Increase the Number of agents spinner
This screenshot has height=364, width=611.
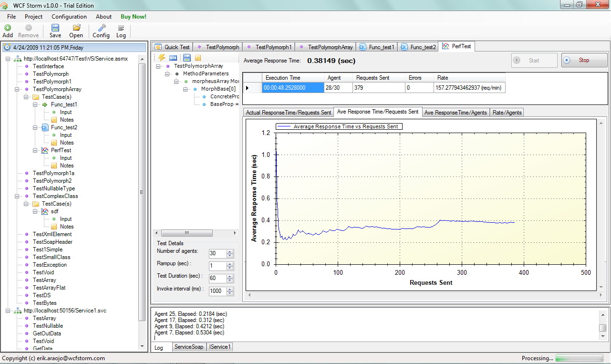coord(230,251)
